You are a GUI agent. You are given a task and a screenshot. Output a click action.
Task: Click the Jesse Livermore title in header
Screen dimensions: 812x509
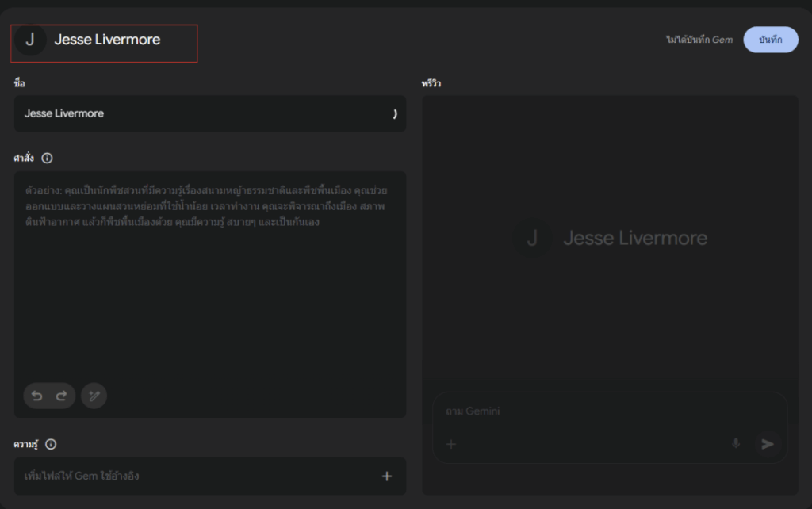pos(107,40)
